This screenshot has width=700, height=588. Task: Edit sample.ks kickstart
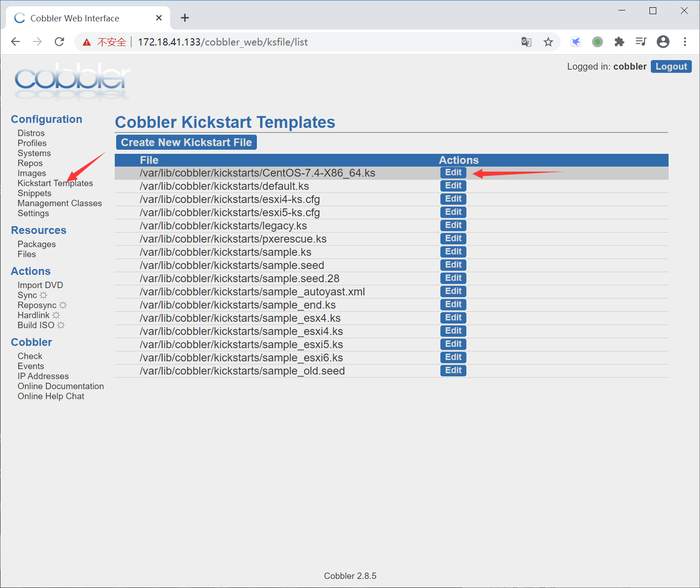pyautogui.click(x=453, y=252)
